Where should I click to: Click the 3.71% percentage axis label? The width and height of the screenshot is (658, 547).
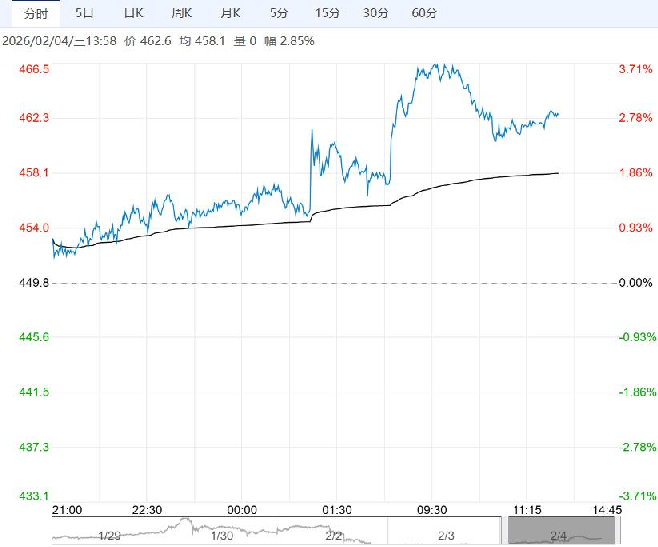tap(636, 69)
